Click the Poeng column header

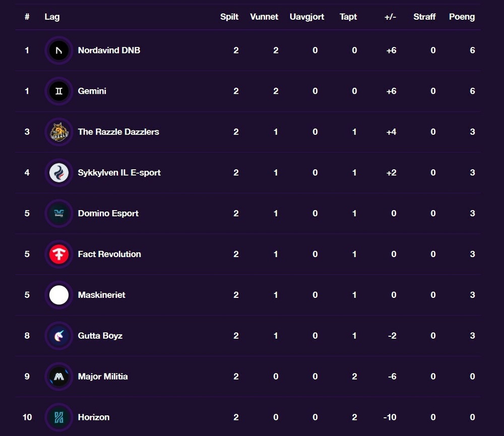pyautogui.click(x=462, y=17)
